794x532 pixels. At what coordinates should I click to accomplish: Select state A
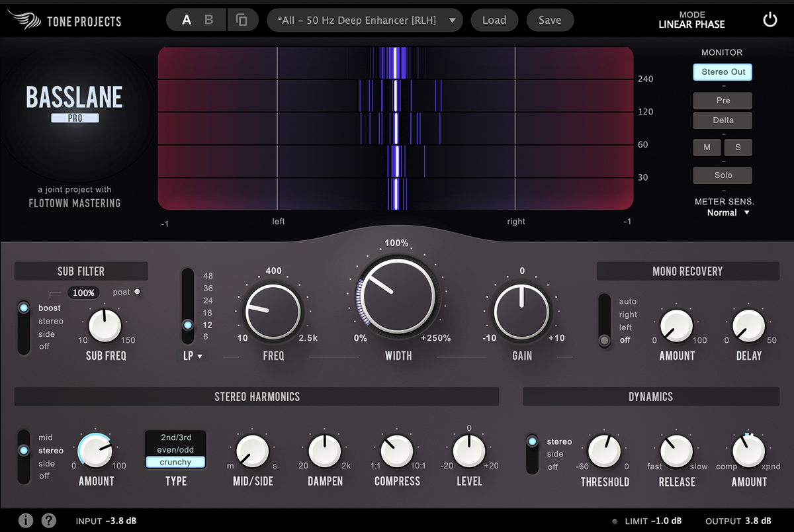tap(187, 20)
